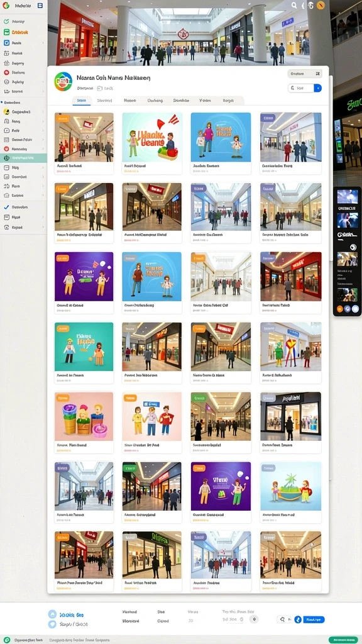The height and width of the screenshot is (644, 362).
Task: Click the colorful Google-style logo in sidebar header
Action: pyautogui.click(x=6, y=6)
